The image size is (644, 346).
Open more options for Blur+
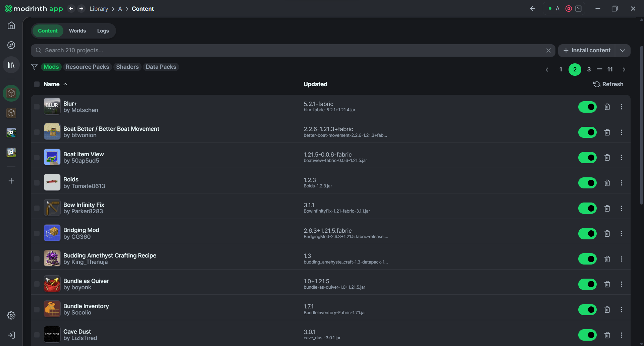click(x=621, y=107)
